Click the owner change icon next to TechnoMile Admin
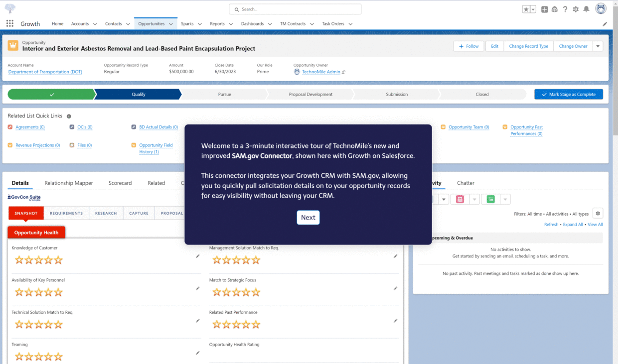This screenshot has height=364, width=618. click(x=344, y=72)
